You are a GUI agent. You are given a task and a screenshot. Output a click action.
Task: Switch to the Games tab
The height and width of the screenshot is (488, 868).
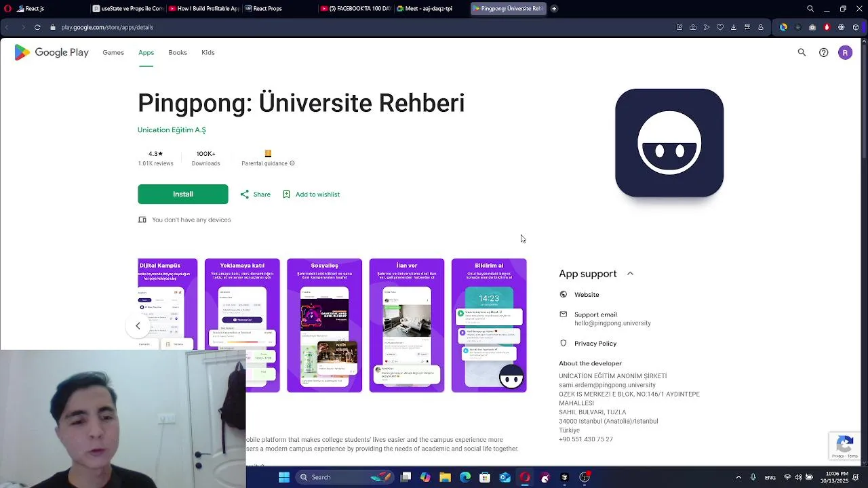113,52
